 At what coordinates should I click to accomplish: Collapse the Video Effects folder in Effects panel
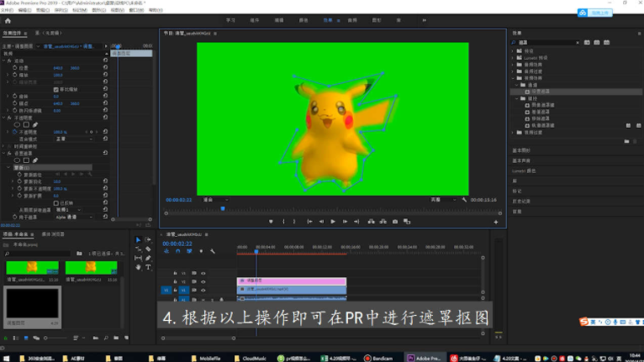pyautogui.click(x=513, y=78)
